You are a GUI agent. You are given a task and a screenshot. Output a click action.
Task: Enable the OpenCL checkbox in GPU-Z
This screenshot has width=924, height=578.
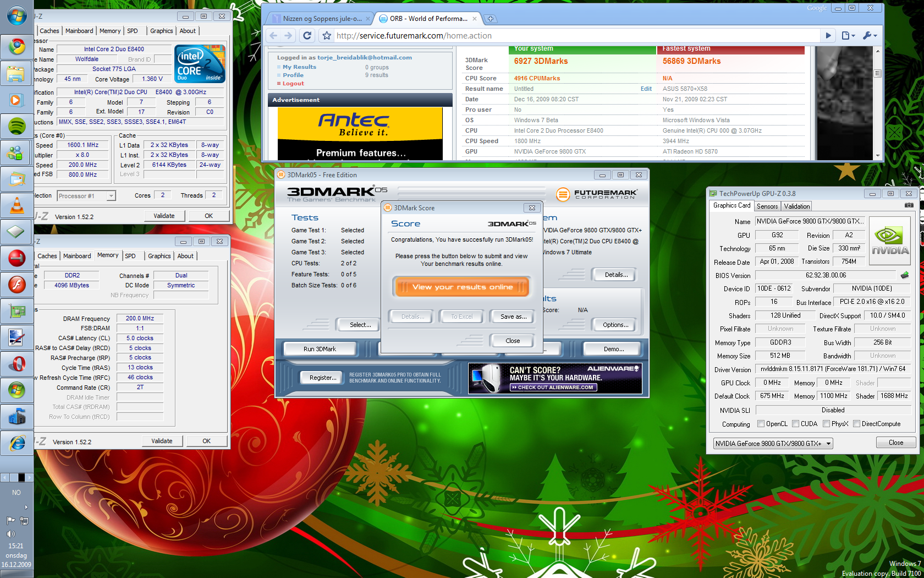tap(761, 424)
